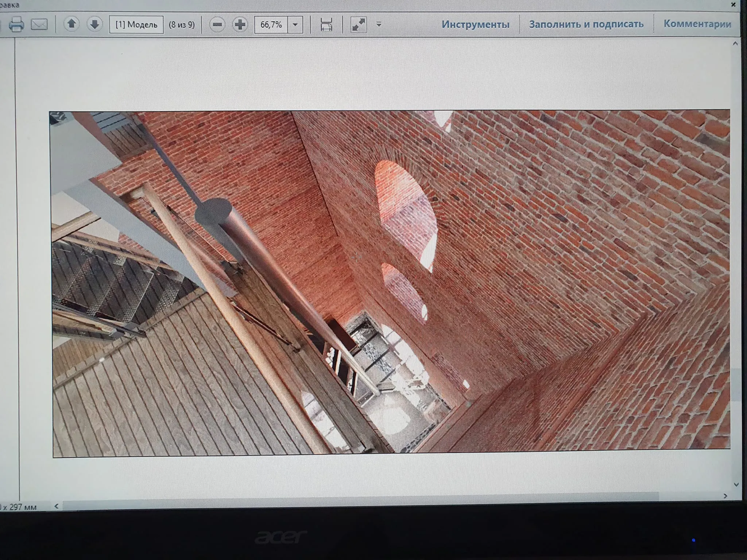Close the window with the X button
Screen dimensions: 747x560
[733, 5]
